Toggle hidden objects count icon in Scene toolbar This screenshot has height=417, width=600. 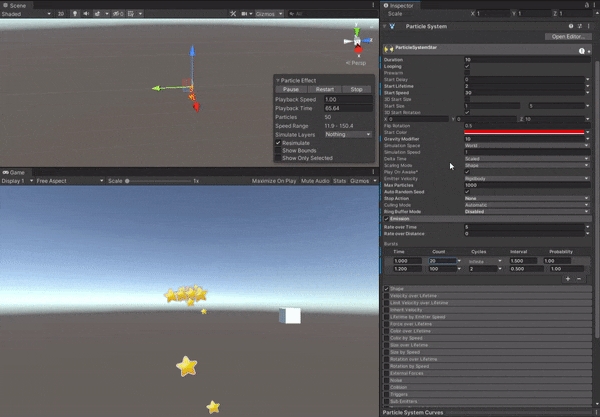[x=118, y=14]
